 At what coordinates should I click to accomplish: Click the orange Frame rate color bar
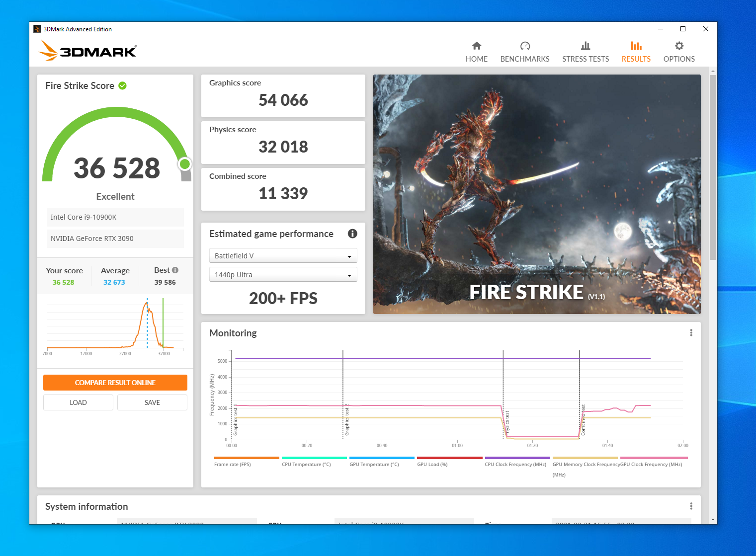(247, 458)
